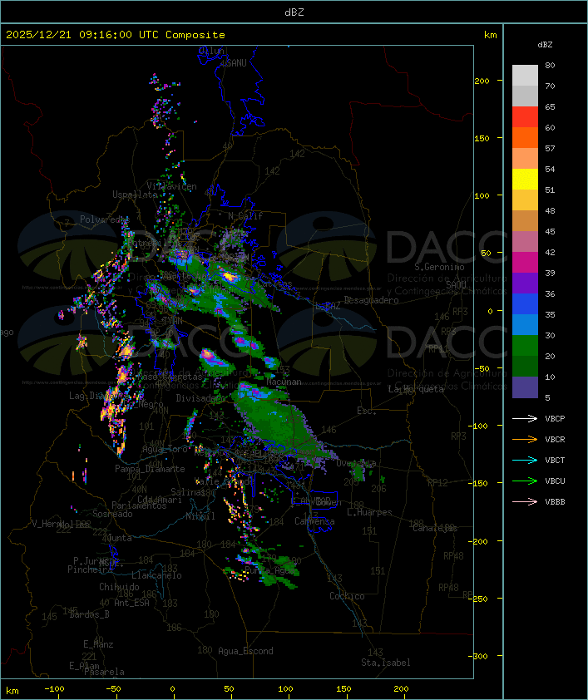
Task: Click the Nacunan map label
Action: [284, 382]
